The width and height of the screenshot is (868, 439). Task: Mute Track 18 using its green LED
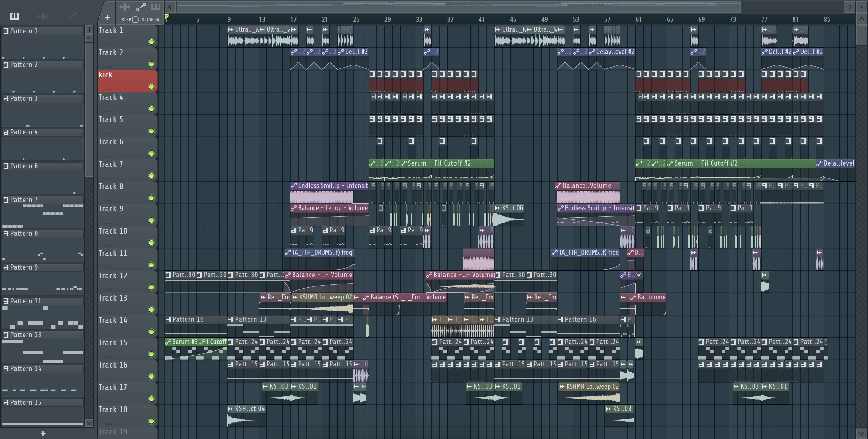tap(151, 421)
